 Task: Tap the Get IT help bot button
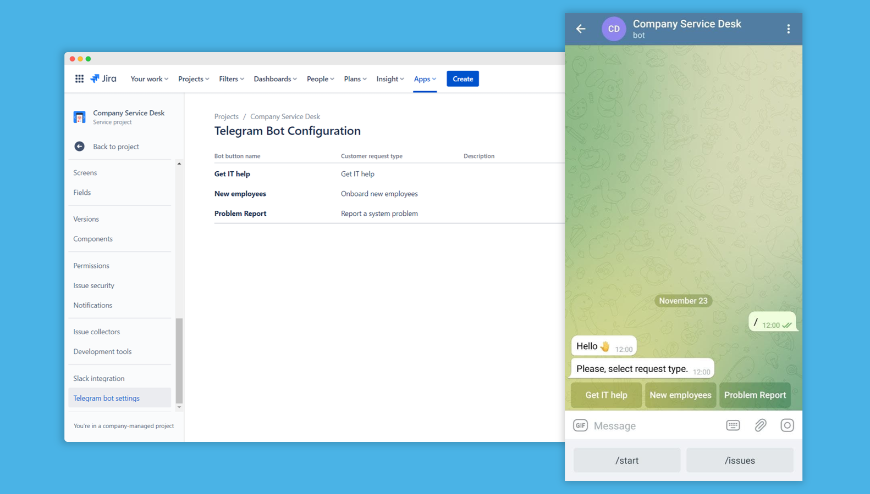[606, 395]
